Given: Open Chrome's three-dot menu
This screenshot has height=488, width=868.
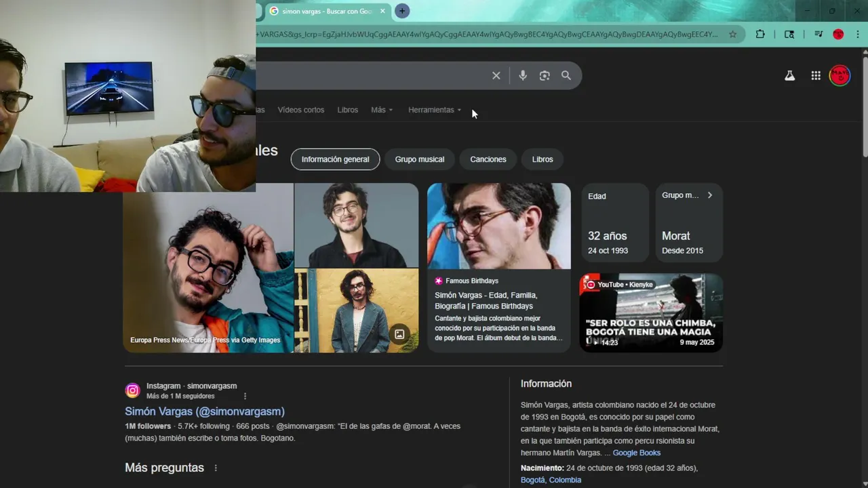Looking at the screenshot, I should [858, 34].
